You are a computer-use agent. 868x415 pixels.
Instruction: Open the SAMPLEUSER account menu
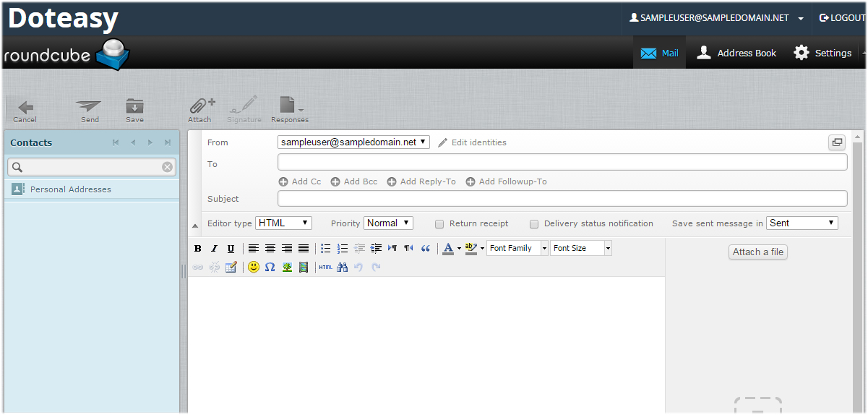[716, 18]
